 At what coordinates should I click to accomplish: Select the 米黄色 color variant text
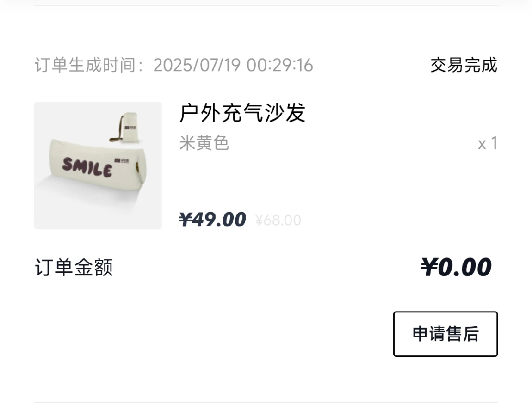coord(204,143)
